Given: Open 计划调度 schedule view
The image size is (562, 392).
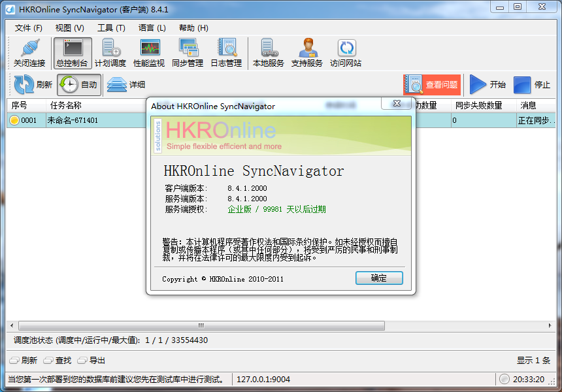Looking at the screenshot, I should pos(110,53).
